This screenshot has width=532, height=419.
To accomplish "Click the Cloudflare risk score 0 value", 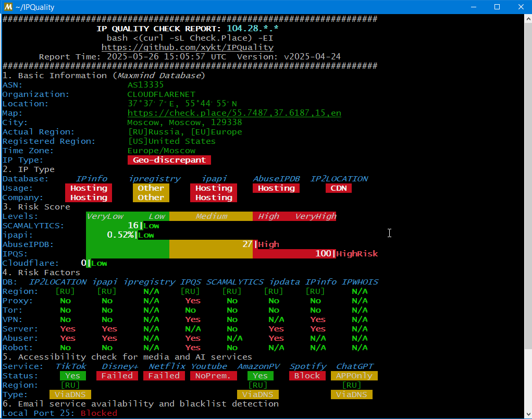I will click(83, 263).
